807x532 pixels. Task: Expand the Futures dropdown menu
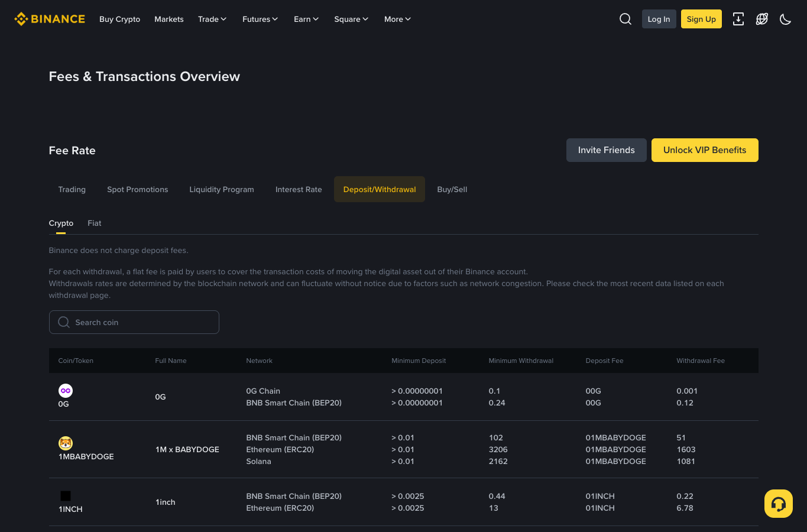pyautogui.click(x=260, y=19)
